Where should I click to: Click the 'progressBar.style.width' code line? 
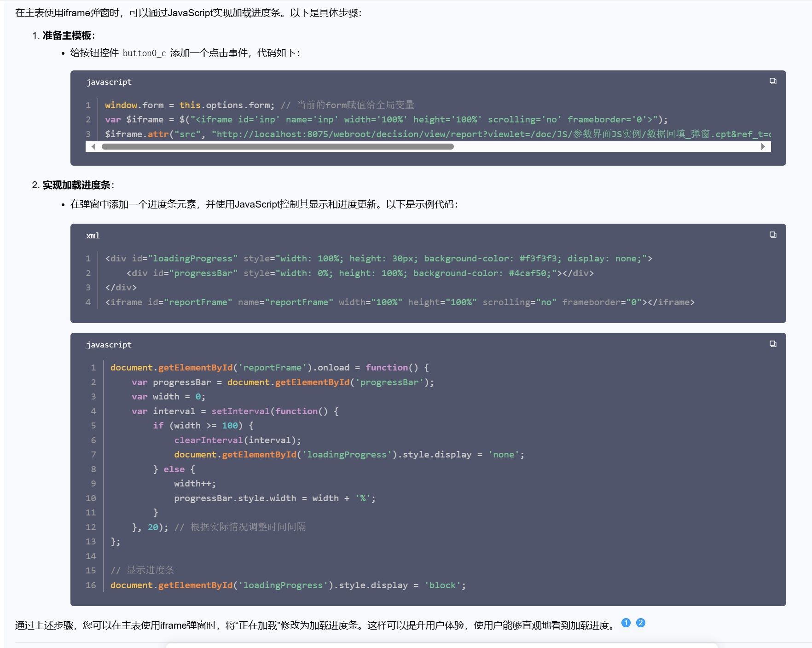[275, 498]
